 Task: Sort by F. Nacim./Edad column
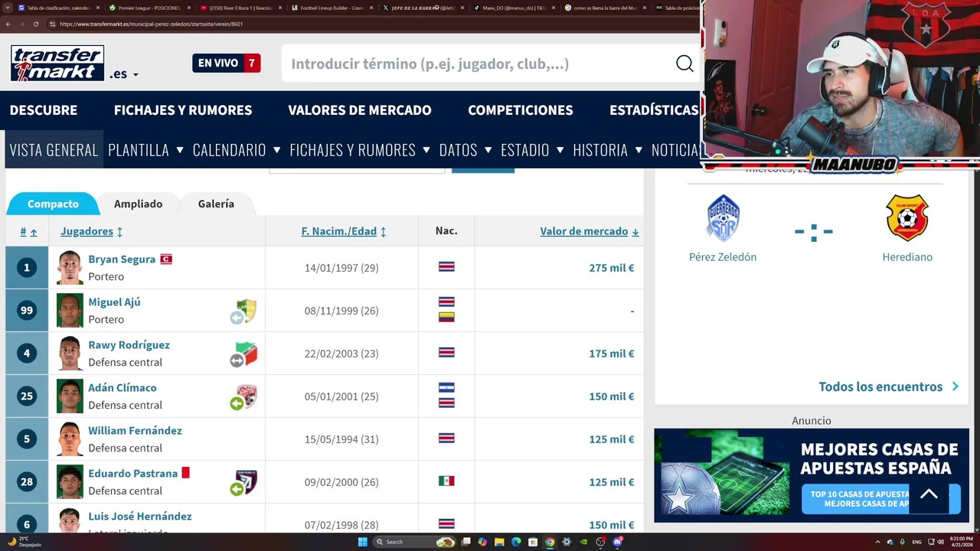click(x=344, y=231)
